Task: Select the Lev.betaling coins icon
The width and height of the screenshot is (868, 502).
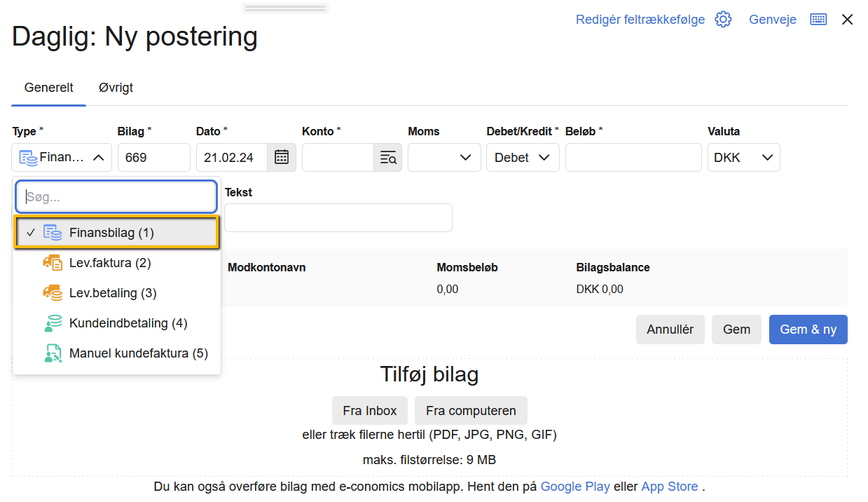Action: click(53, 293)
